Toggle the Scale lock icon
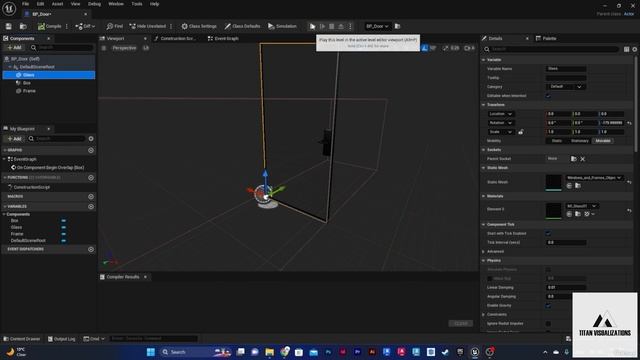Viewport: 640px width, 360px height. pyautogui.click(x=521, y=132)
